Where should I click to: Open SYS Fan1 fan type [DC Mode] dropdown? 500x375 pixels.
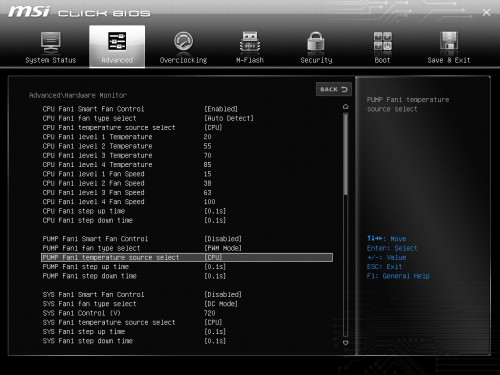coord(221,304)
